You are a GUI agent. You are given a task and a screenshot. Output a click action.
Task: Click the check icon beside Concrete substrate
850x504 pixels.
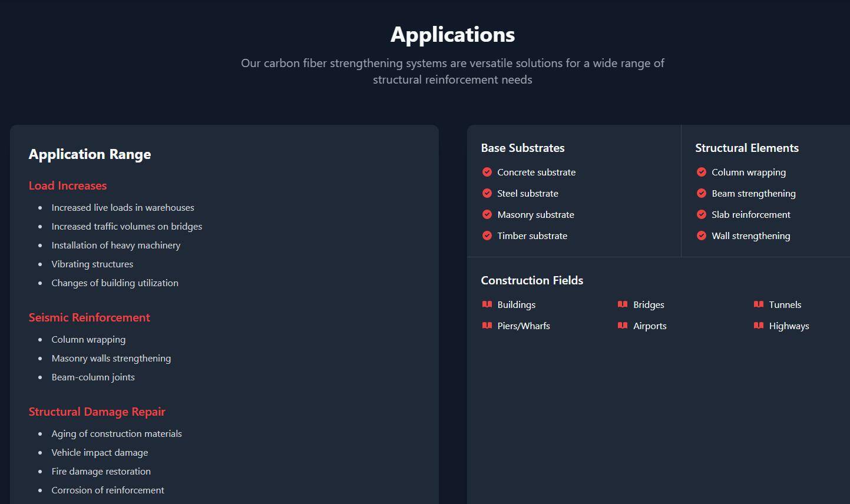coord(487,172)
